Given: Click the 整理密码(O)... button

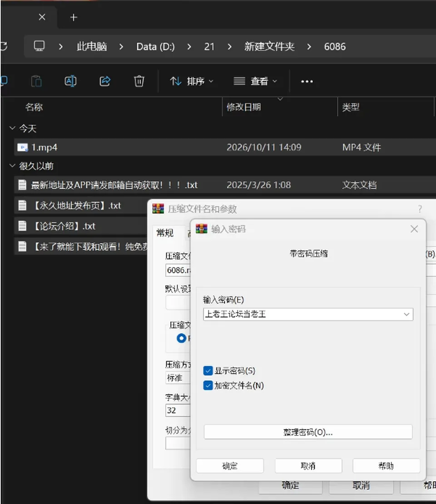Looking at the screenshot, I should coord(308,432).
